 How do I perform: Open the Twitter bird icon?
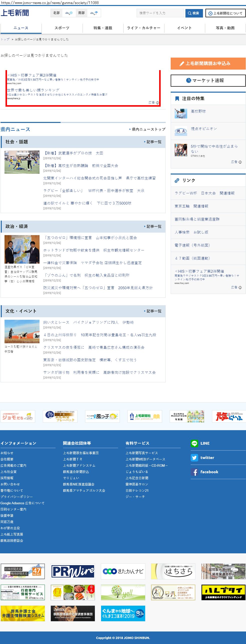pyautogui.click(x=194, y=457)
